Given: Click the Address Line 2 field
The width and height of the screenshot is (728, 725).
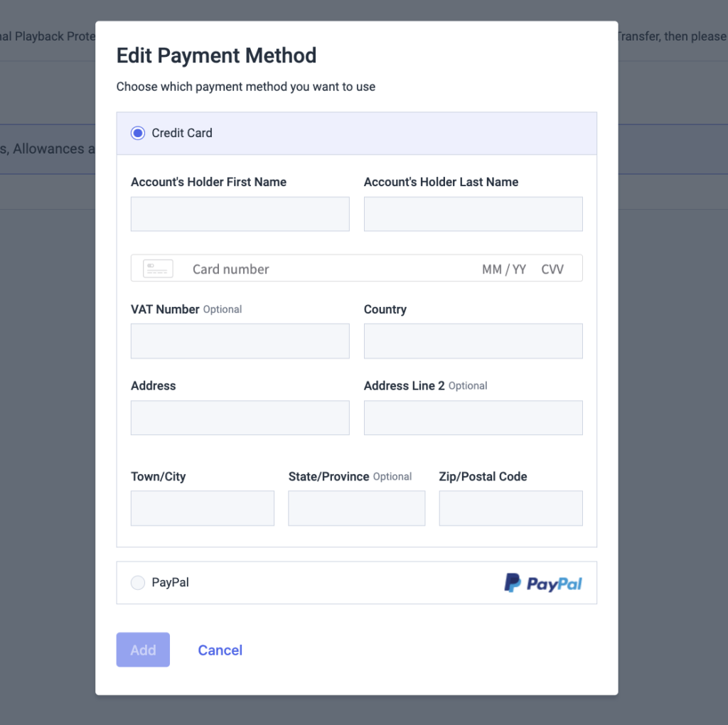Looking at the screenshot, I should pos(473,417).
